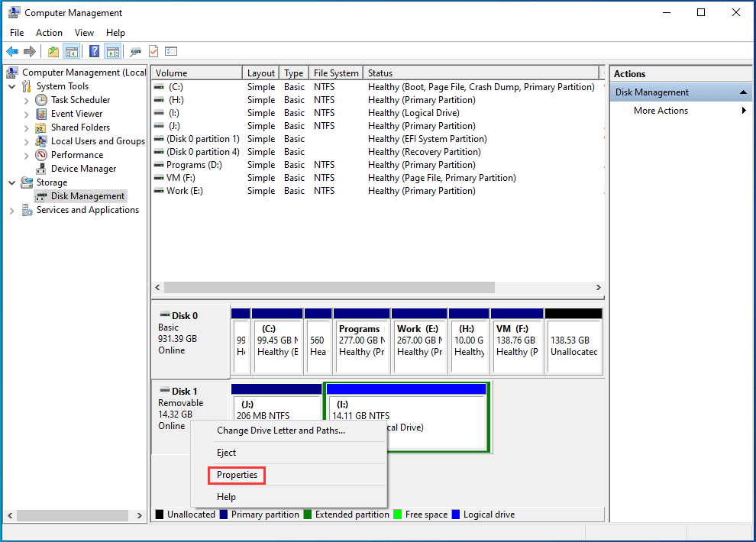
Task: Select the Work (E:) partition block
Action: pyautogui.click(x=419, y=341)
